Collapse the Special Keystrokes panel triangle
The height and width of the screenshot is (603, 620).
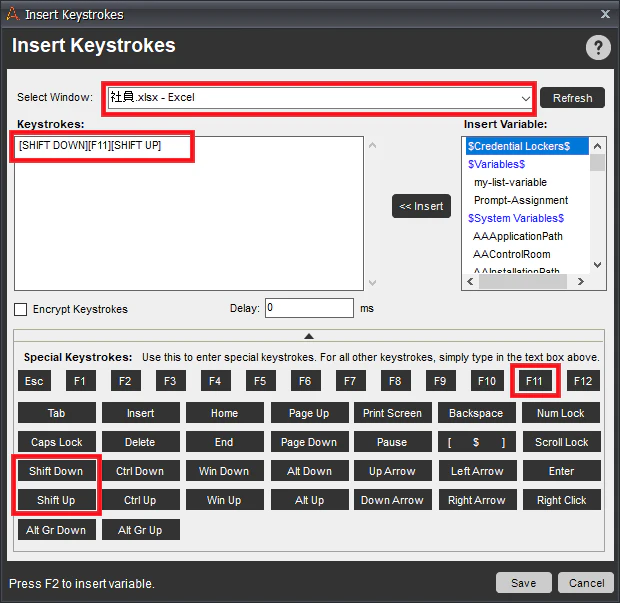click(x=309, y=336)
